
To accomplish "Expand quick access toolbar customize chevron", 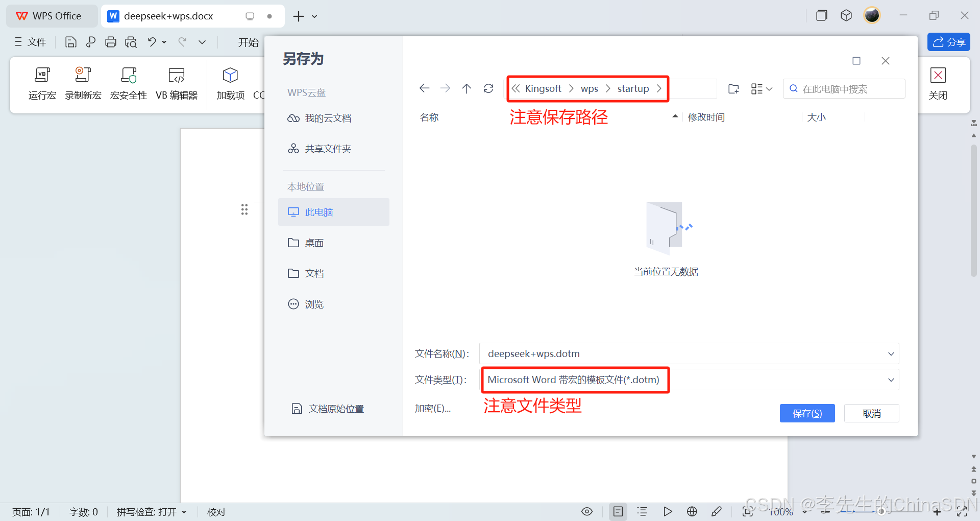I will pos(202,42).
